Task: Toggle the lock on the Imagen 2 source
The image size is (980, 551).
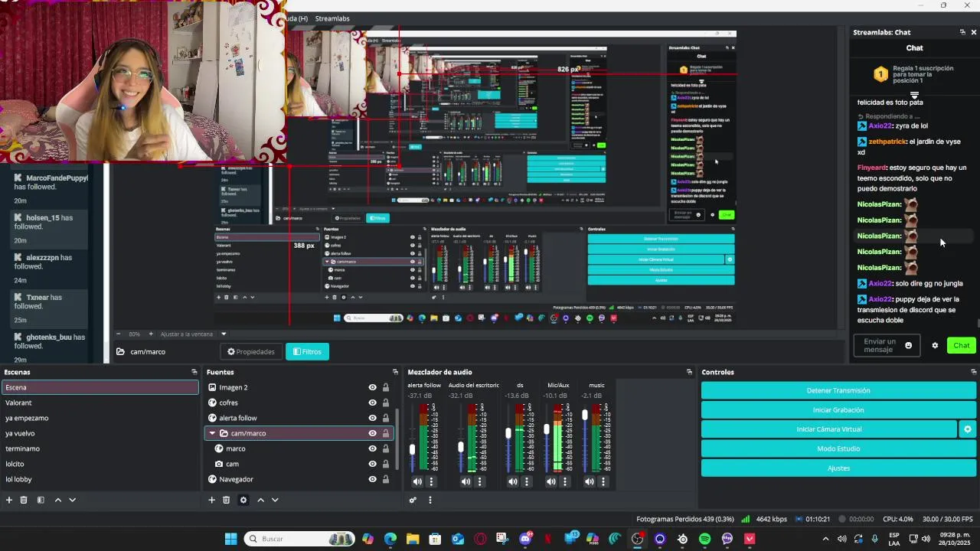Action: 386,387
